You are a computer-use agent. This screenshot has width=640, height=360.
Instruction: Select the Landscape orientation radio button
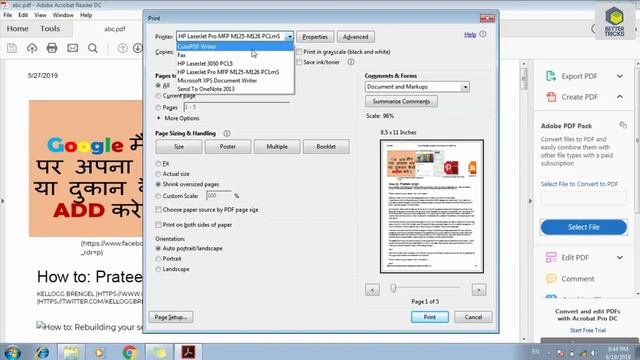pyautogui.click(x=158, y=269)
